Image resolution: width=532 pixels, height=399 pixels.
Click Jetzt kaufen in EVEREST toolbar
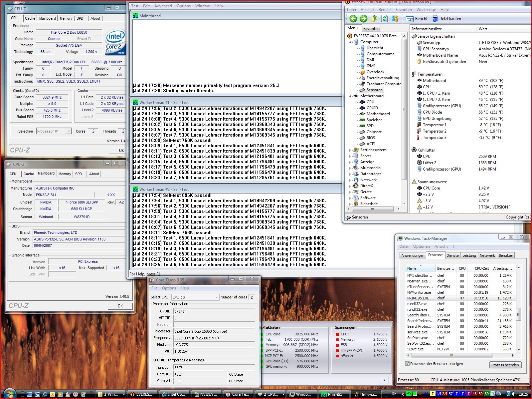click(x=446, y=19)
